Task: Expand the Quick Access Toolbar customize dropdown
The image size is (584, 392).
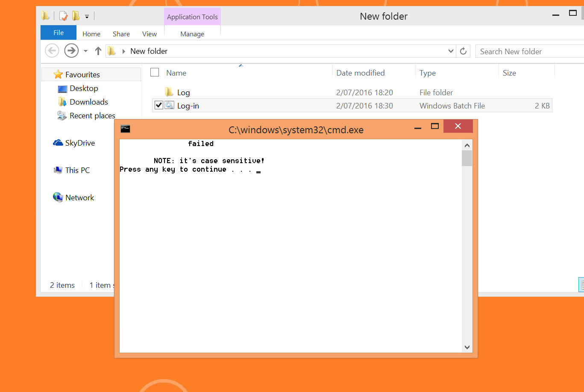Action: (x=87, y=16)
